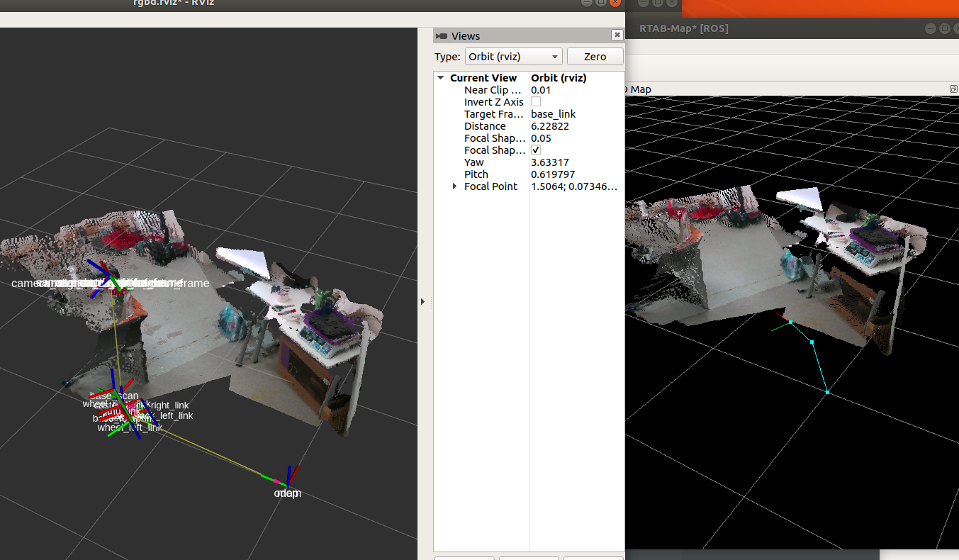
Task: Click the Views panel camera icon
Action: (442, 36)
